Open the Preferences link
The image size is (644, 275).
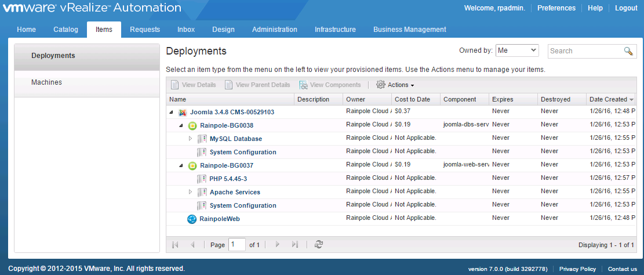556,8
